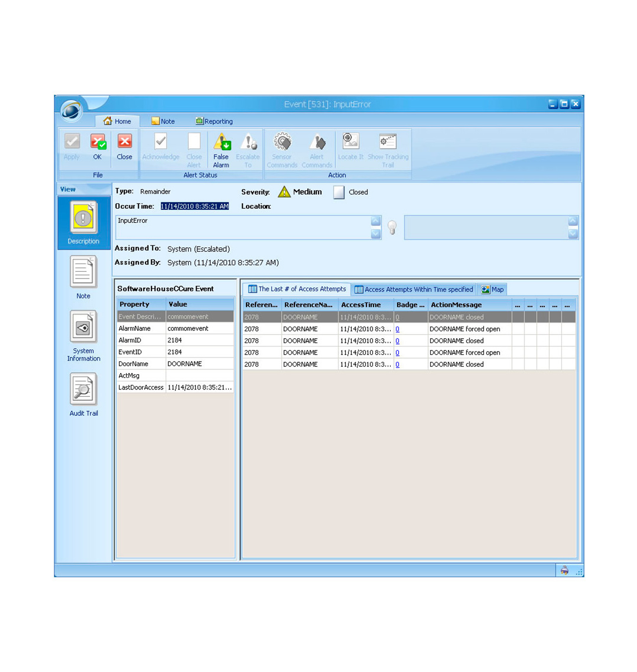Open Sensor Commands

(282, 150)
